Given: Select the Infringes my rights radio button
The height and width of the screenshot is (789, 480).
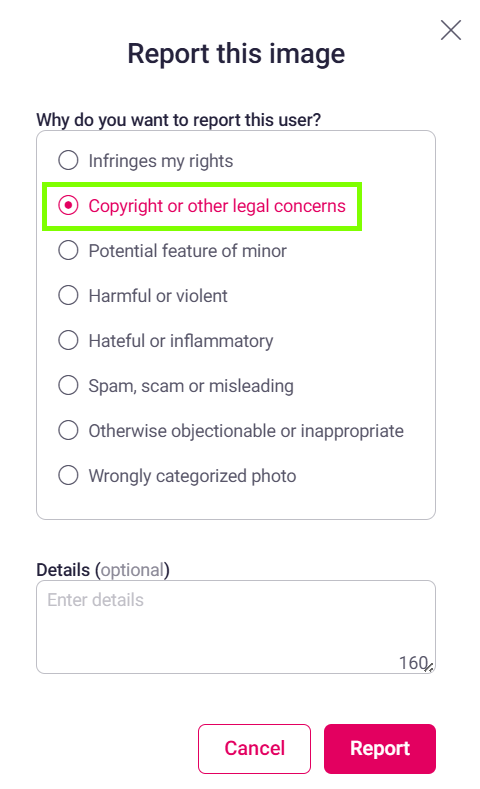Looking at the screenshot, I should 68,161.
